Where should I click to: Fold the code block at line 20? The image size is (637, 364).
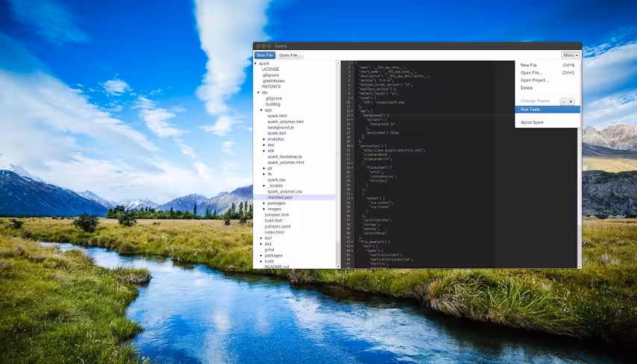point(352,146)
